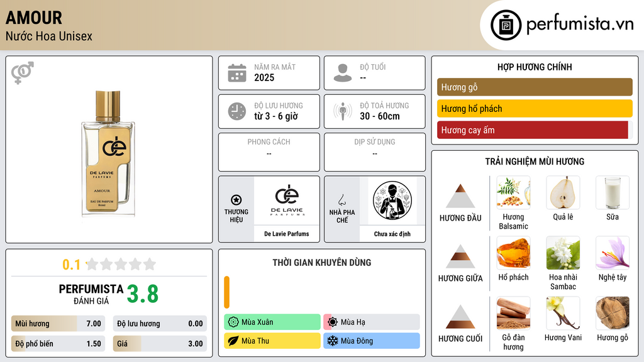644x362 pixels.
Task: Click the longevity value từ 3 - 6 giờ
Action: 276,116
